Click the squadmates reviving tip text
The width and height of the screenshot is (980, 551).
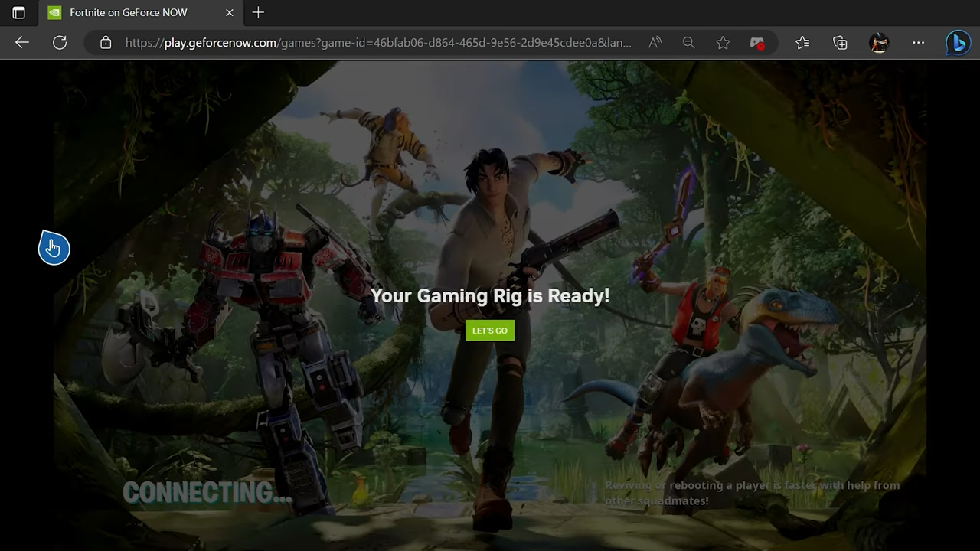tap(752, 493)
